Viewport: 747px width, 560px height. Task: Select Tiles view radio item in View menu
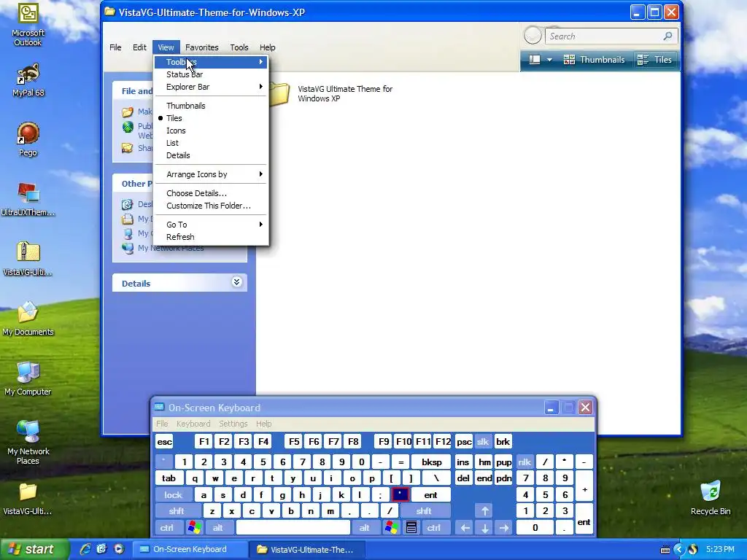tap(211, 118)
